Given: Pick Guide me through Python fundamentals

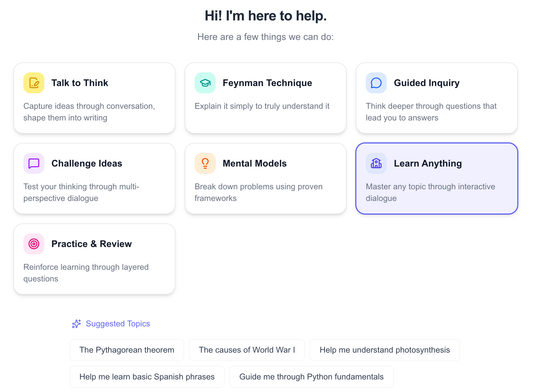Looking at the screenshot, I should pos(311,377).
